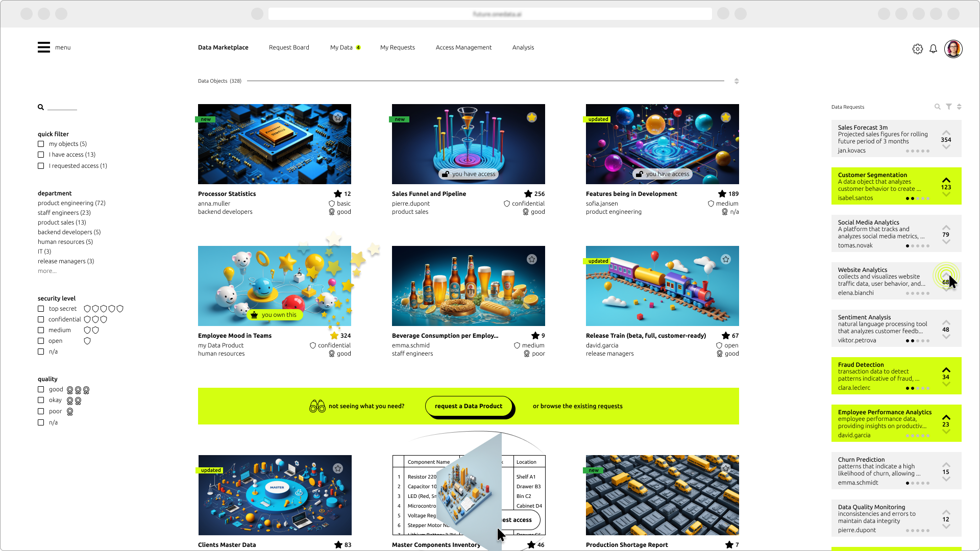This screenshot has height=551, width=980.
Task: Open the settings gear icon
Action: click(918, 48)
